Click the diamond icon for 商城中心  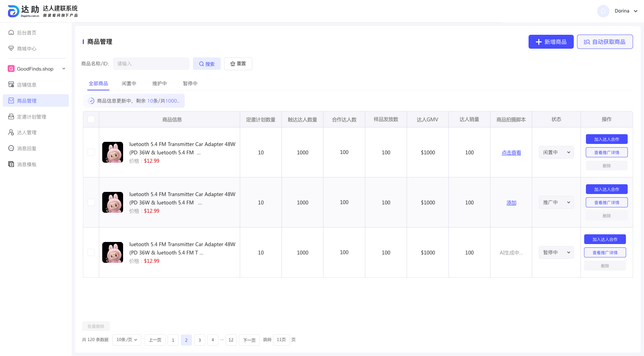pyautogui.click(x=11, y=49)
